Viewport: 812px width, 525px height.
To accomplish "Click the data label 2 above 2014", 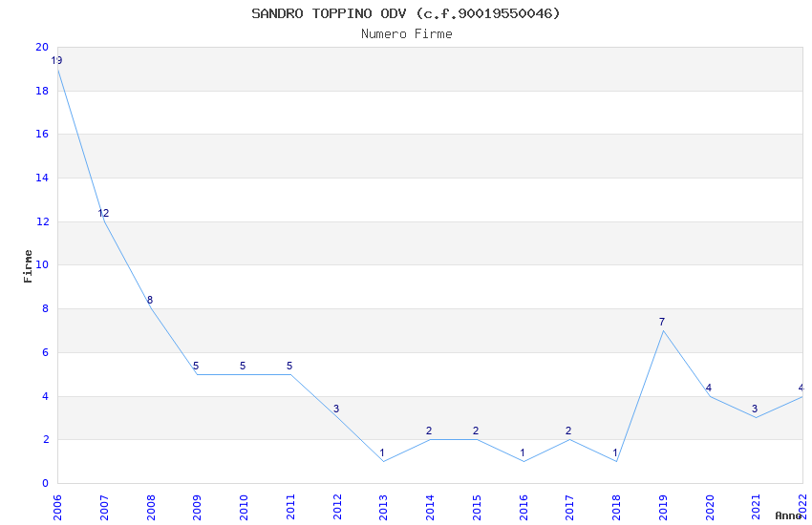I will tap(429, 430).
